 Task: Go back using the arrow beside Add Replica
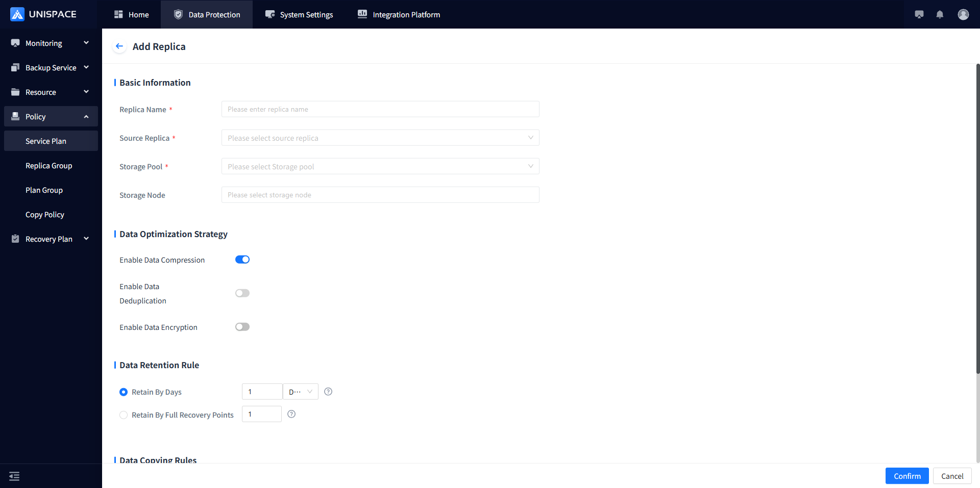[119, 46]
